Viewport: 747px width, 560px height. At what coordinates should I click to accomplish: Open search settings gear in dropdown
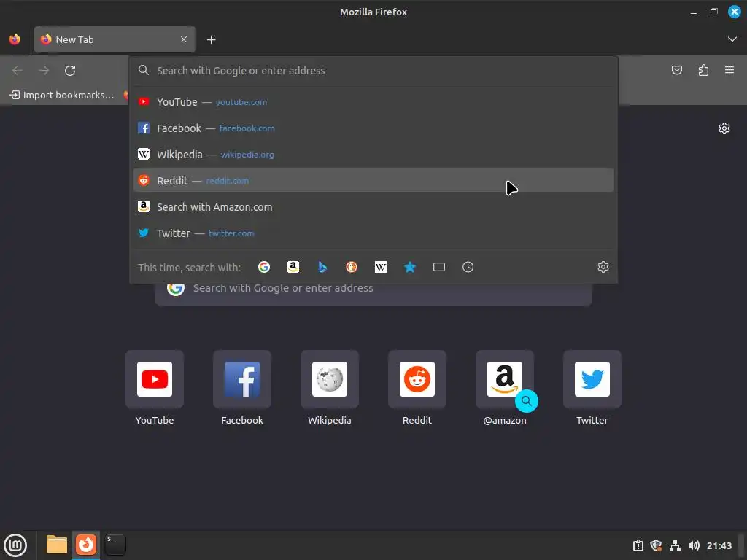(603, 267)
